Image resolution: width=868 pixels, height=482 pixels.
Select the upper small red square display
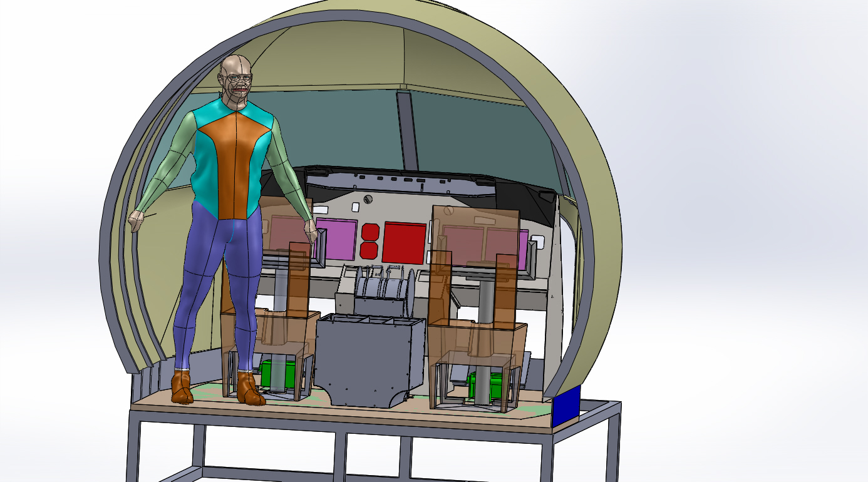[x=369, y=232]
